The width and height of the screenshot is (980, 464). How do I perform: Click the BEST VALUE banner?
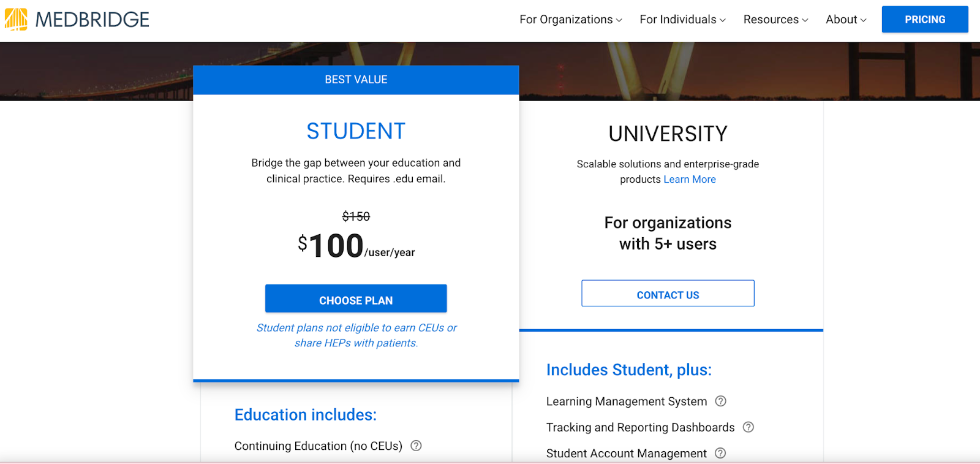[x=356, y=80]
